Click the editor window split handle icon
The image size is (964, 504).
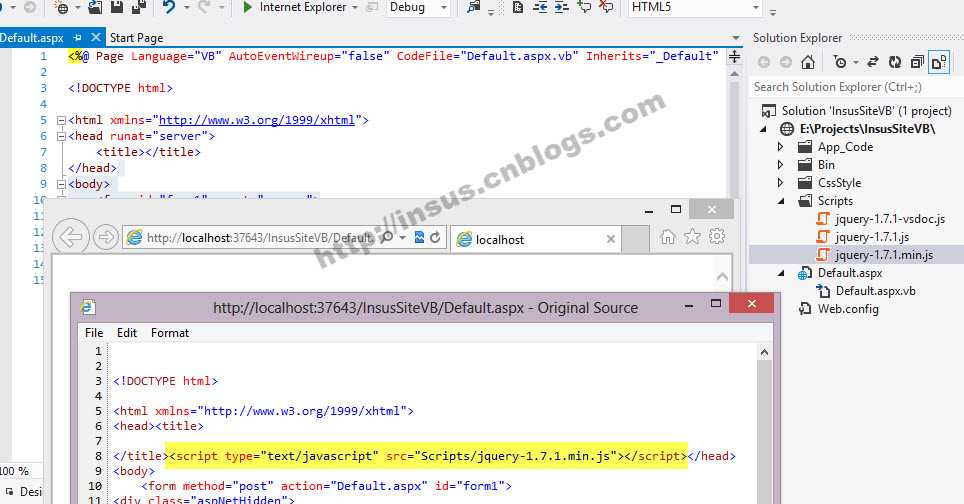(734, 57)
